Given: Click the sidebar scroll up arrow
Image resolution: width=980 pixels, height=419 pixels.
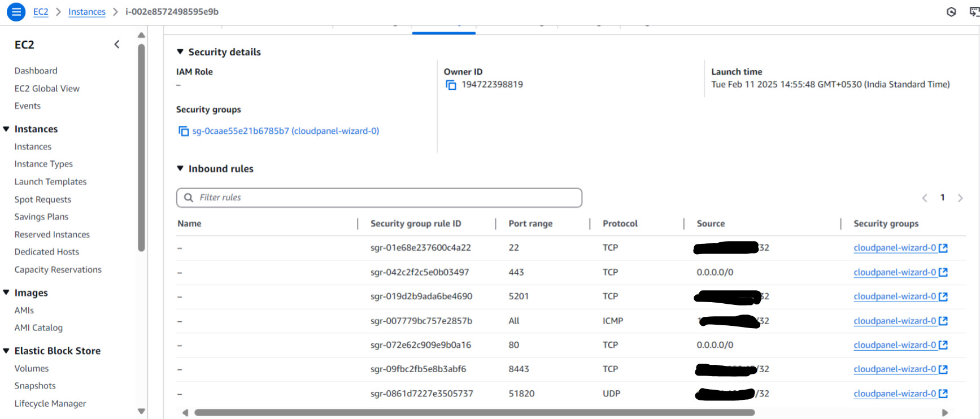Looking at the screenshot, I should click(x=141, y=35).
